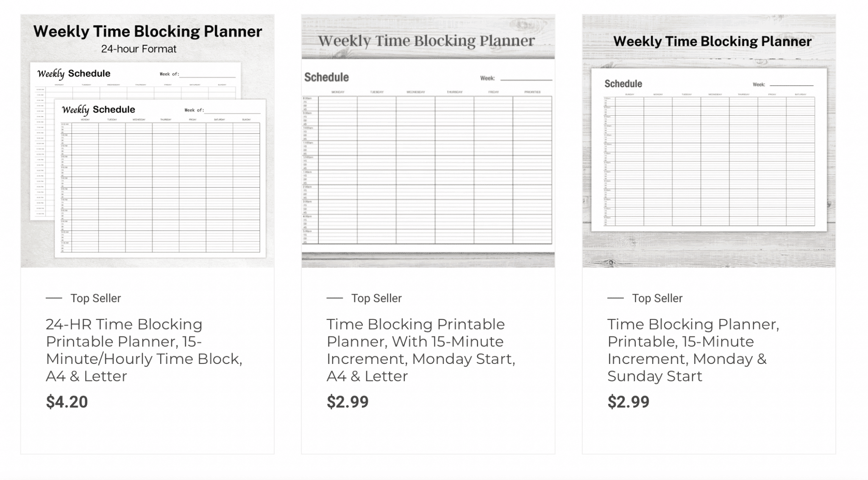Click the "24-hour Format" subtitle text
Image resolution: width=868 pixels, height=480 pixels.
tap(139, 49)
